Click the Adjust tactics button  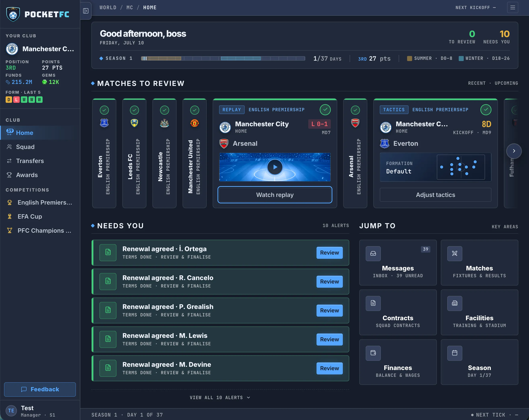[436, 195]
